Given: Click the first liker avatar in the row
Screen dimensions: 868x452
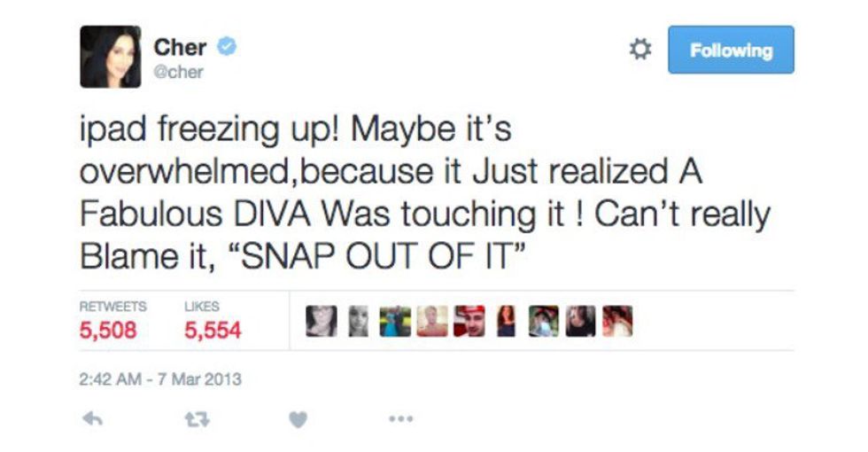Looking at the screenshot, I should (x=320, y=321).
